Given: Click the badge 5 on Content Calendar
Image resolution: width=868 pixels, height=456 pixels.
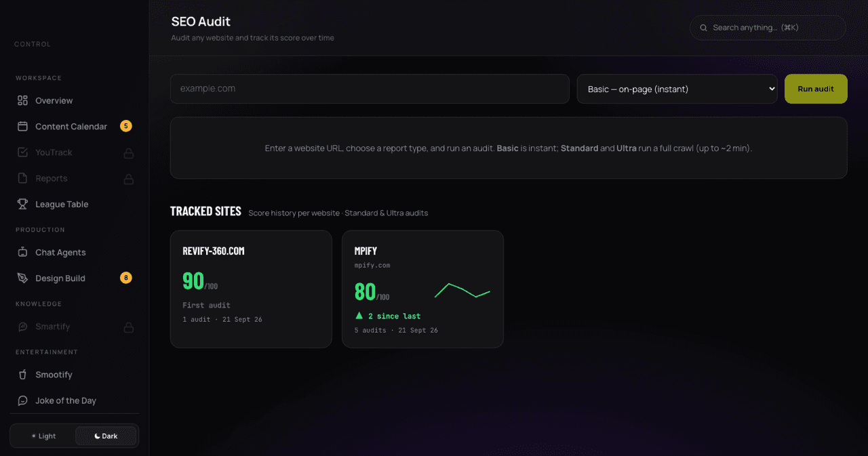Looking at the screenshot, I should (125, 126).
